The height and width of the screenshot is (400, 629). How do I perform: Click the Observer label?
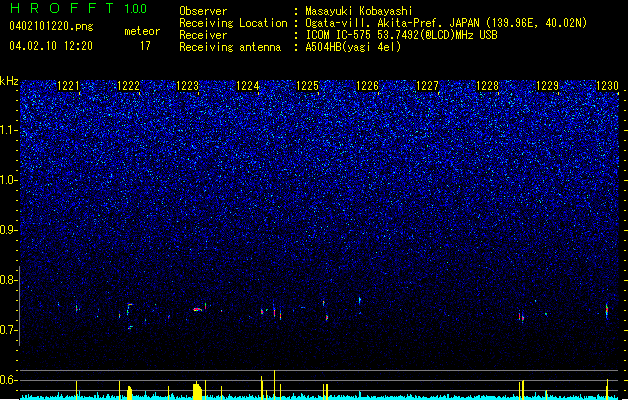coord(203,11)
